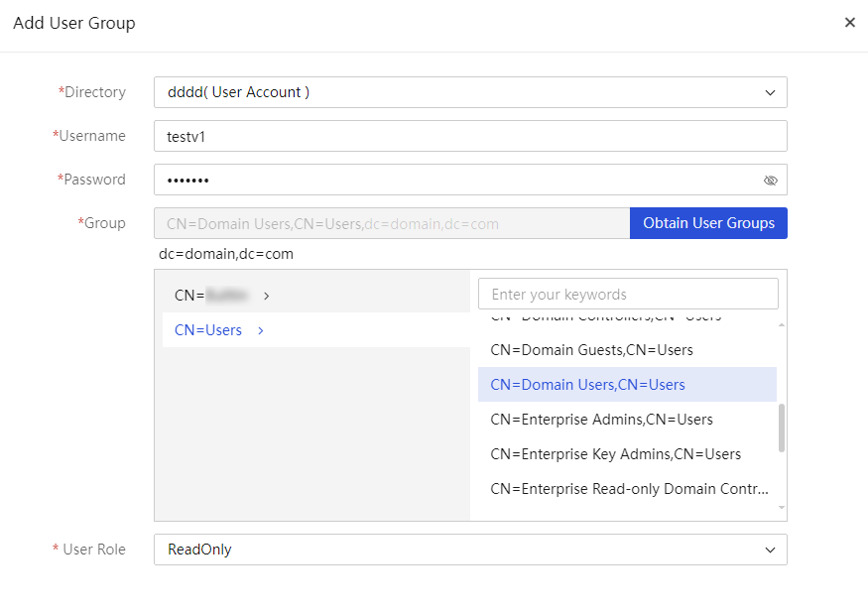
Task: Click the Obtain User Groups button
Action: [x=708, y=223]
